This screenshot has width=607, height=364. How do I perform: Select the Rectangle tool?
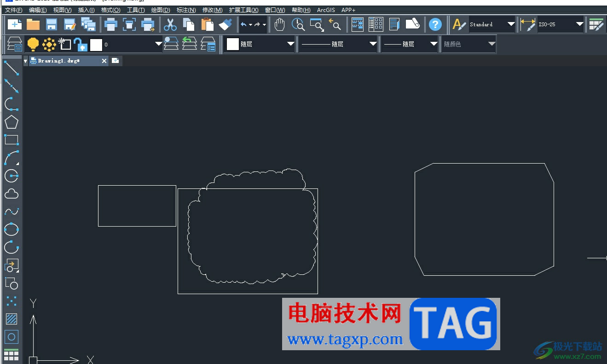[12, 140]
